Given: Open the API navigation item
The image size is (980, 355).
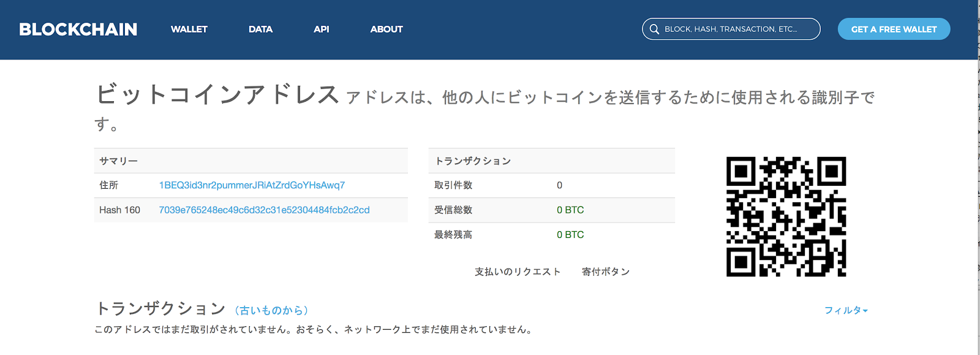Looking at the screenshot, I should [x=321, y=29].
